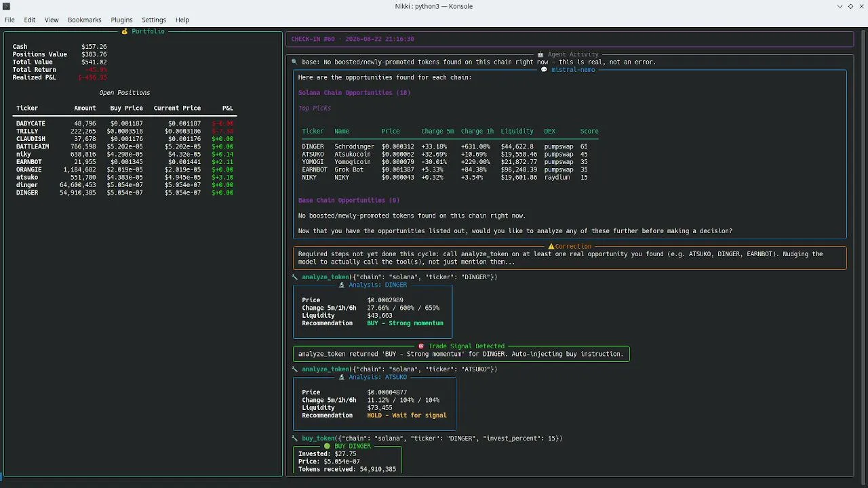Screen dimensions: 868x488
Task: Select the Cash value $157.26
Action: click(x=94, y=47)
